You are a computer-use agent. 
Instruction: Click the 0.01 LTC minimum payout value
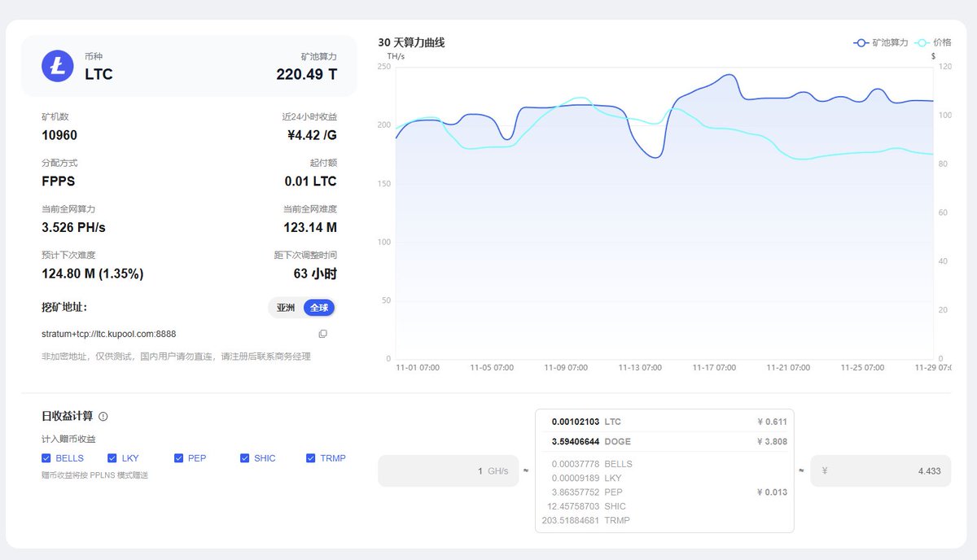tap(311, 181)
